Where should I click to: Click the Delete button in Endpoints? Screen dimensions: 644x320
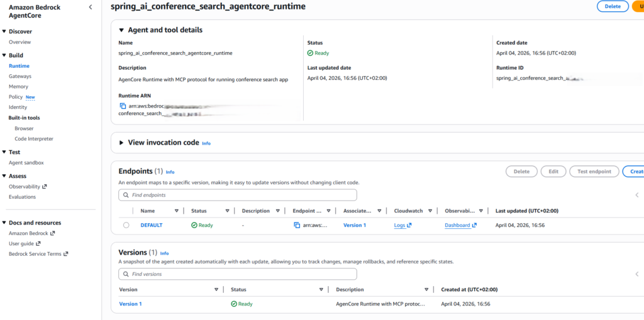[521, 171]
